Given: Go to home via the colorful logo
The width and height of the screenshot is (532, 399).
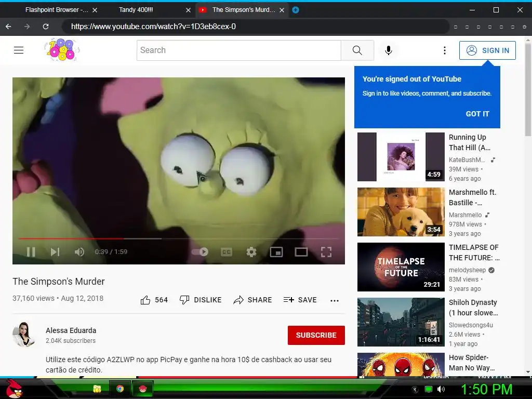Looking at the screenshot, I should tap(62, 50).
